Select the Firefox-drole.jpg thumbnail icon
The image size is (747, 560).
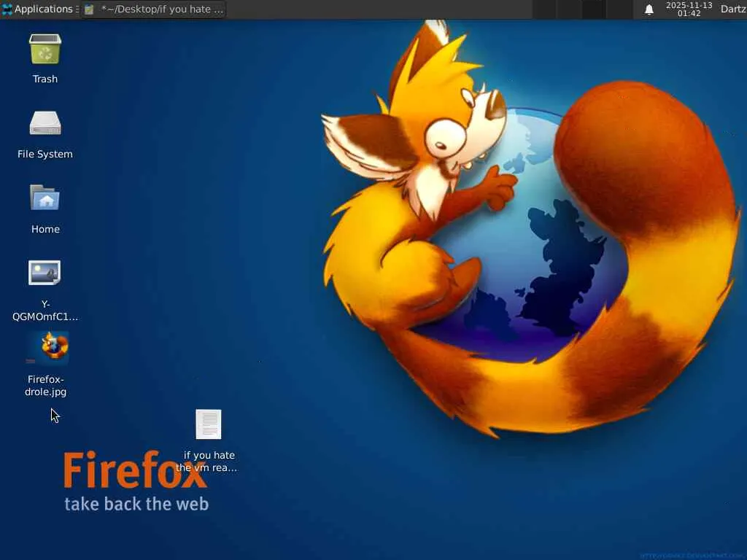coord(47,348)
